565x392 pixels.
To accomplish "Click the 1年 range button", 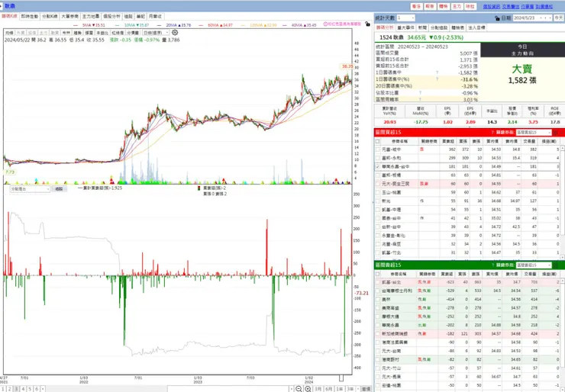I will point(340,389).
